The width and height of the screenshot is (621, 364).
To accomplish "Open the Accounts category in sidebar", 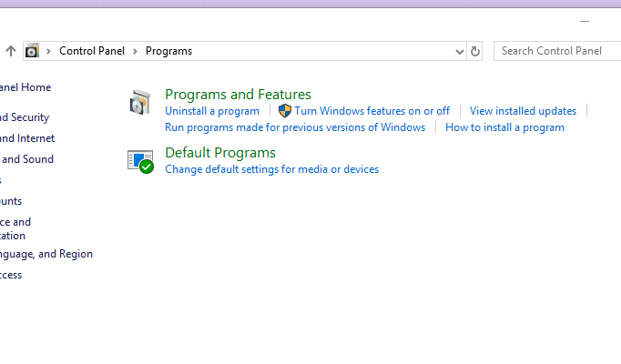I will point(11,201).
